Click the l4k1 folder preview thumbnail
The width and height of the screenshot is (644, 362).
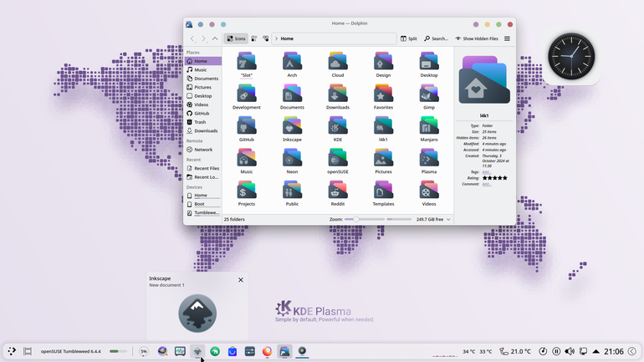click(484, 79)
